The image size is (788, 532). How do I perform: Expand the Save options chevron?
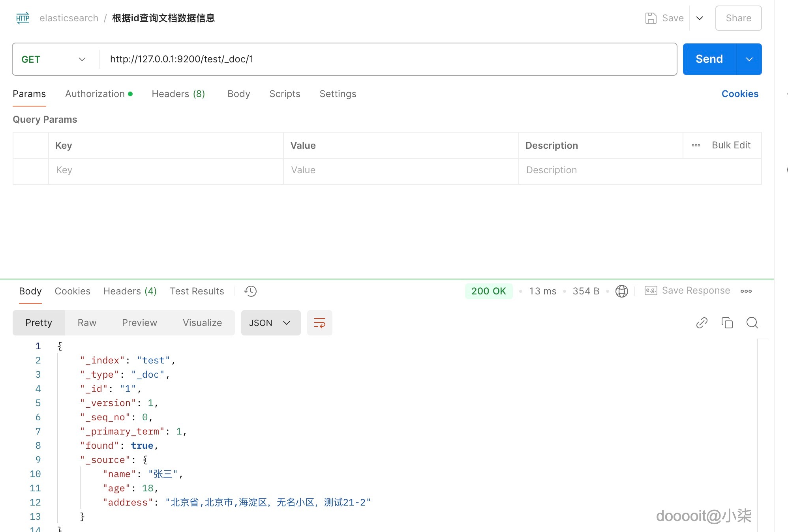pos(699,18)
